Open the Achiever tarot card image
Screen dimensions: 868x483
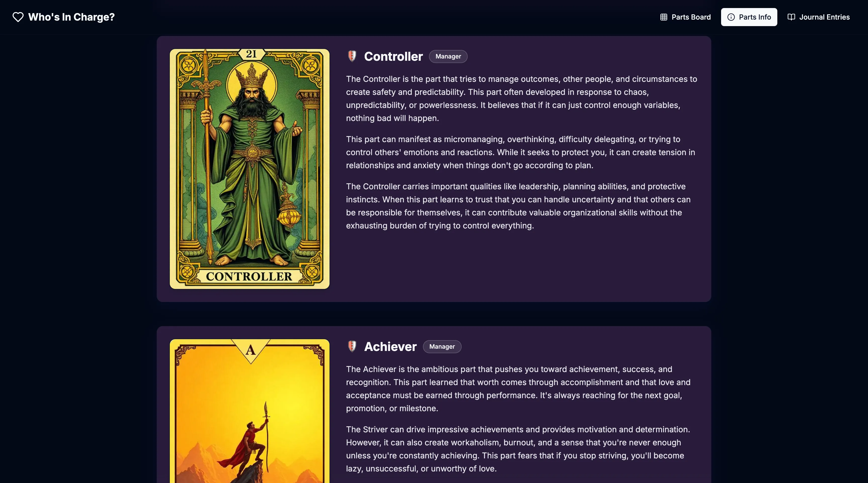250,411
